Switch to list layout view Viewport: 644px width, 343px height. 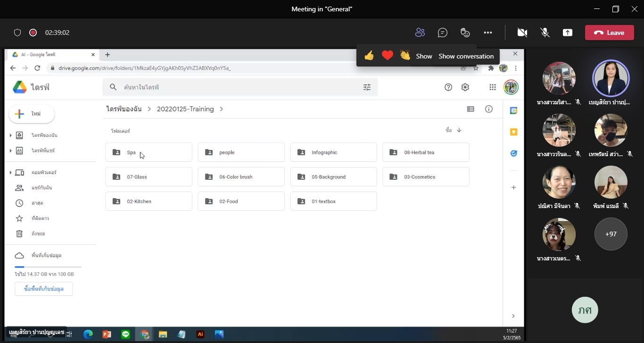(471, 109)
